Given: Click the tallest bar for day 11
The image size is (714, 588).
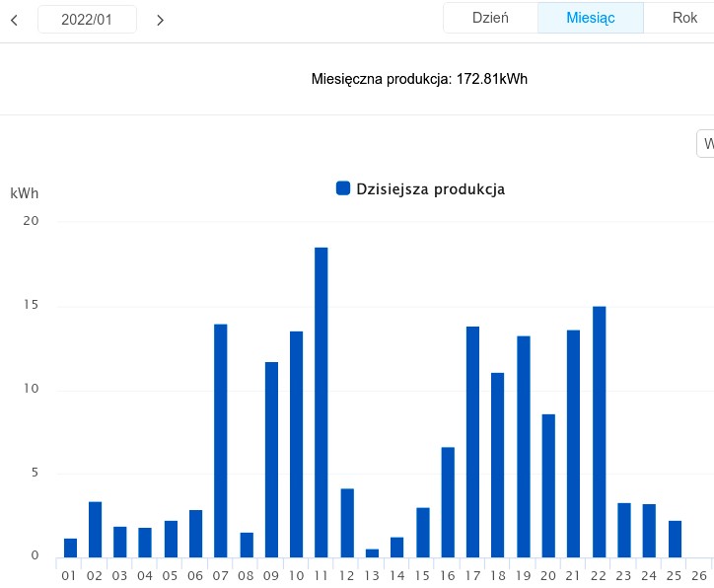Looking at the screenshot, I should coord(321,403).
